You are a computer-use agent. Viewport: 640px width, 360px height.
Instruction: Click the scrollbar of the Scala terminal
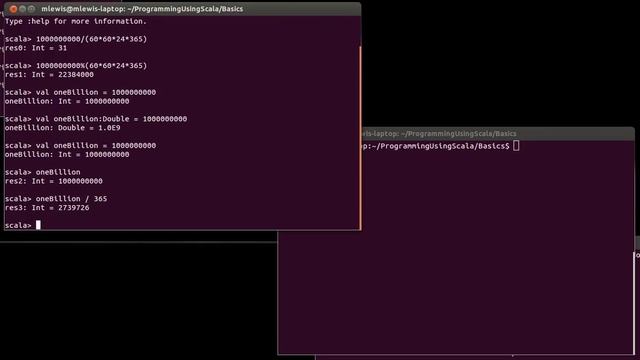click(x=360, y=137)
